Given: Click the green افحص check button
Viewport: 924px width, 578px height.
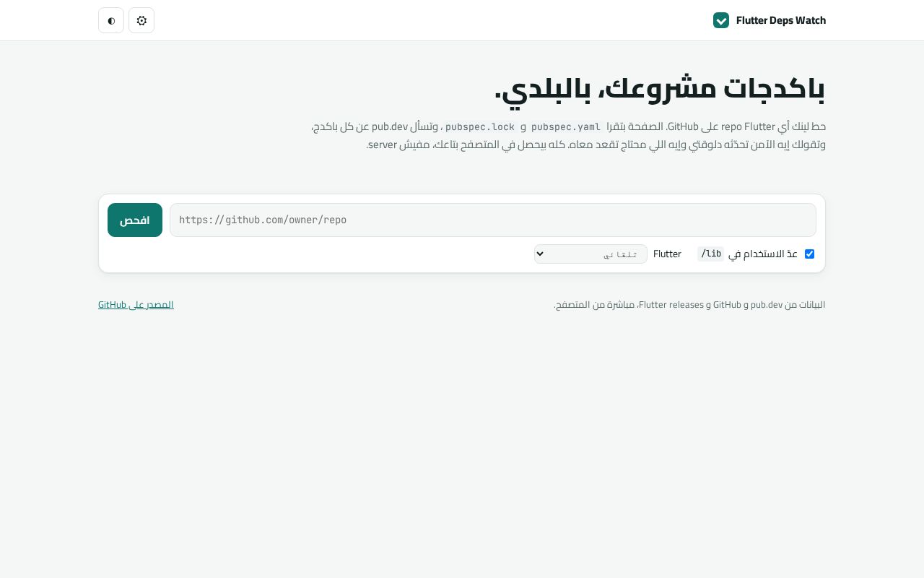Looking at the screenshot, I should click(x=135, y=220).
